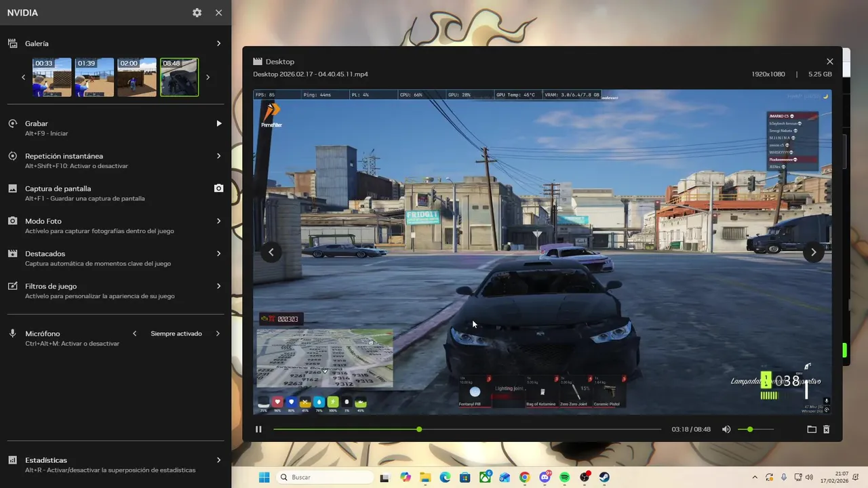Seek using the video progress bar

[467, 429]
